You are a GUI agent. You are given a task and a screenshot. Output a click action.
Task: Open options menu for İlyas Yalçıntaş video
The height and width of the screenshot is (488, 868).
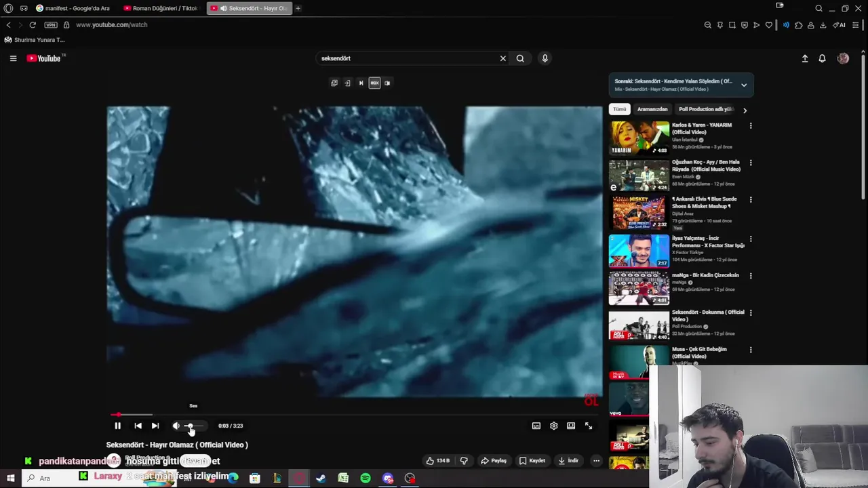pos(750,239)
